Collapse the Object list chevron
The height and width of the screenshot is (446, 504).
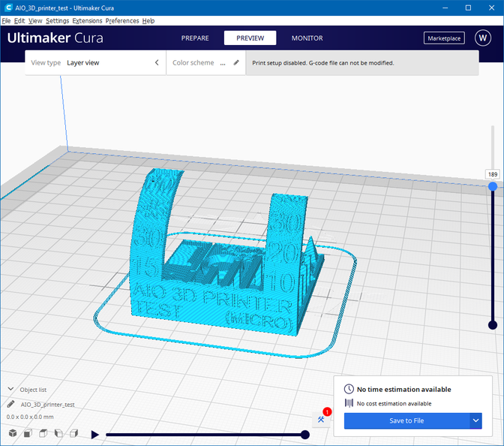(10, 389)
